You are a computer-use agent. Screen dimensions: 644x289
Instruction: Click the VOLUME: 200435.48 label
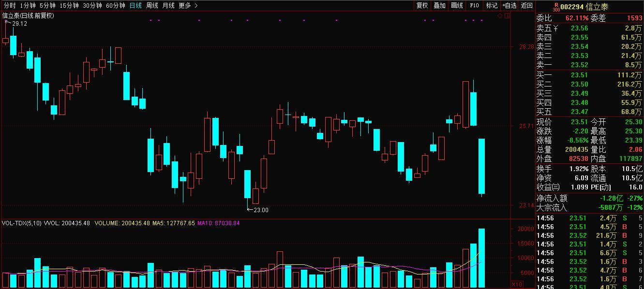click(x=122, y=223)
